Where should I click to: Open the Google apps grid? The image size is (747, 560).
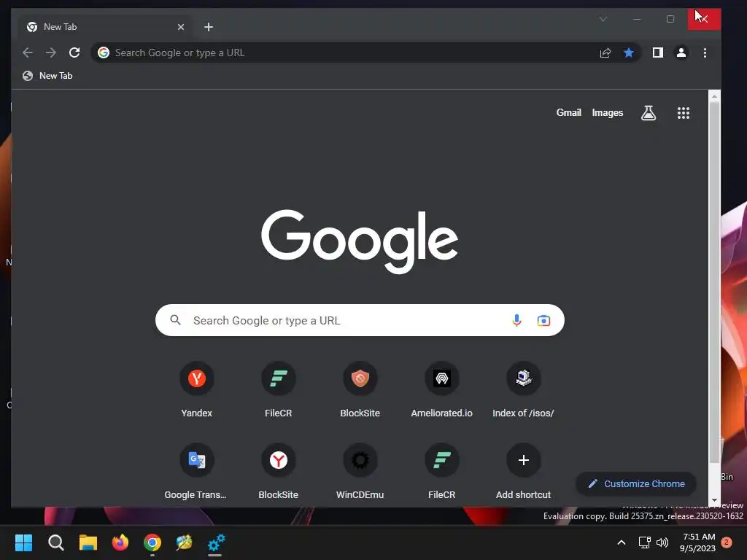pos(684,113)
